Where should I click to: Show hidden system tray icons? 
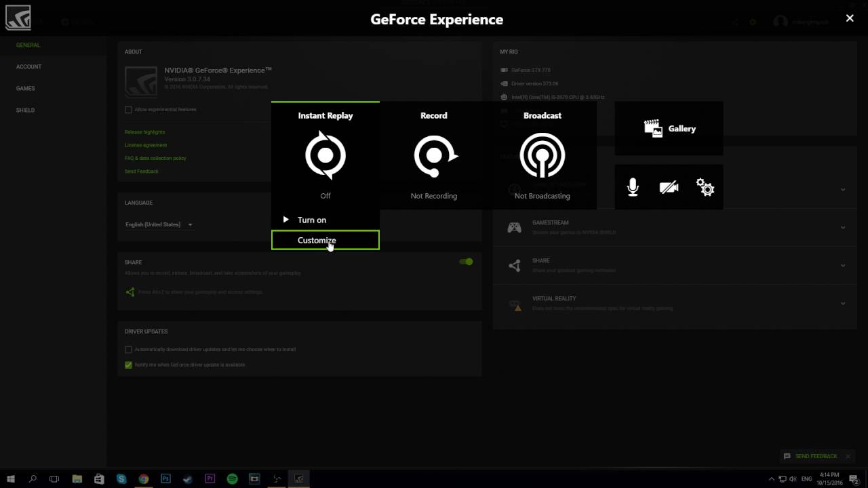[x=772, y=479]
